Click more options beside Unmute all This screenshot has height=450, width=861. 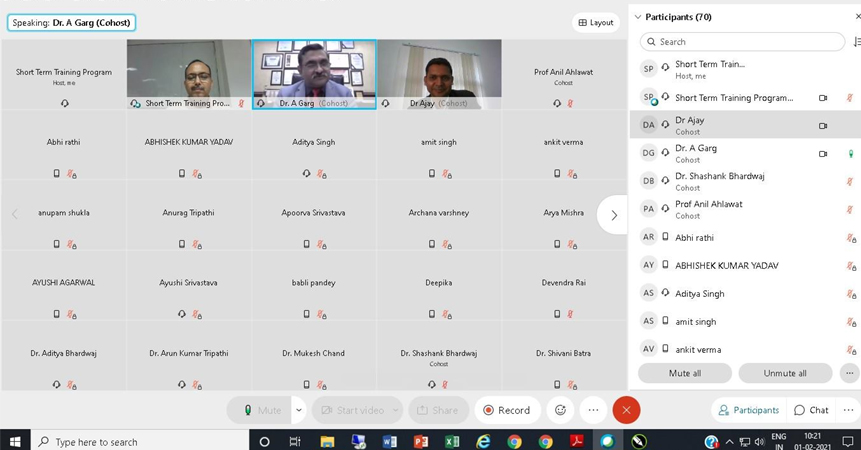[x=849, y=373]
